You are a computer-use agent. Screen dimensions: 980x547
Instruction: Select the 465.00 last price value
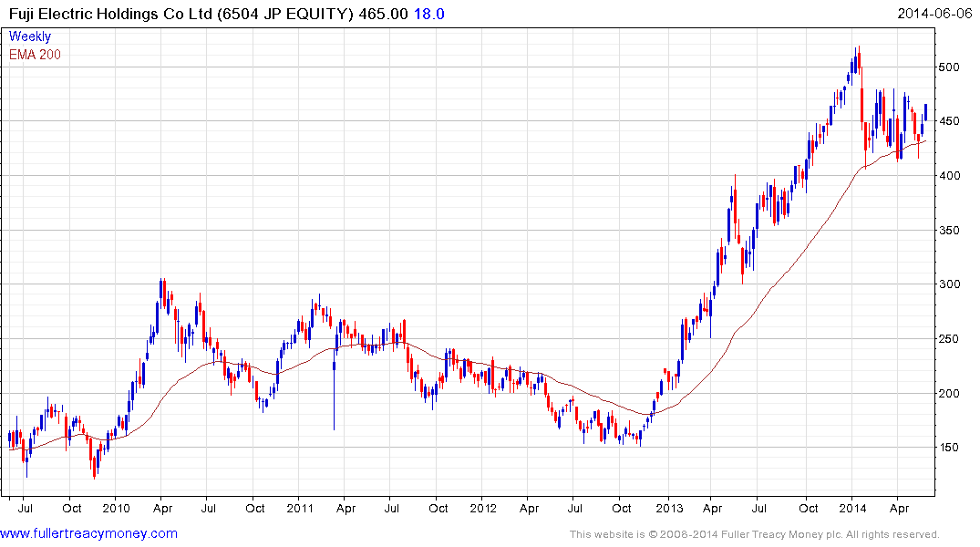point(387,14)
